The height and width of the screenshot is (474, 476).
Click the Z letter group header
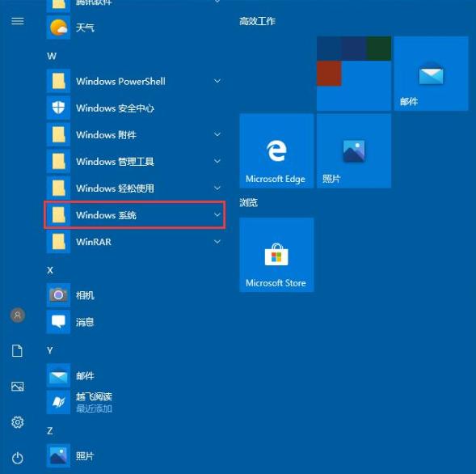pyautogui.click(x=50, y=430)
